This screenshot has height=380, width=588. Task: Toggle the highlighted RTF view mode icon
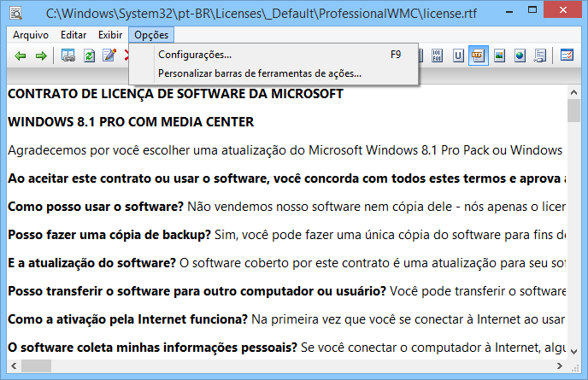[x=478, y=56]
